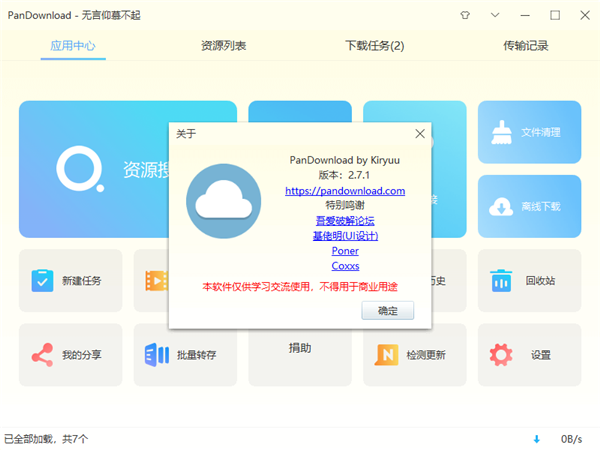
Task: Click the 0B/s speed indicator
Action: pos(571,439)
